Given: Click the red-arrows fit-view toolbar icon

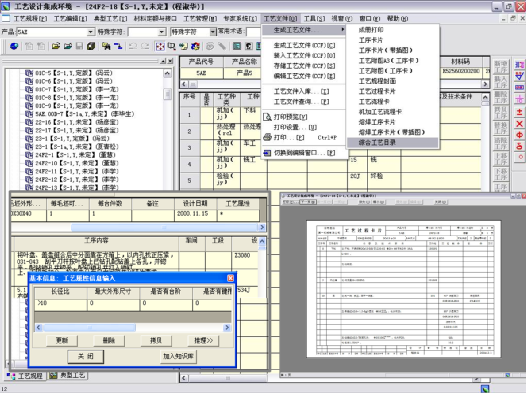Looking at the screenshot, I should point(160,46).
